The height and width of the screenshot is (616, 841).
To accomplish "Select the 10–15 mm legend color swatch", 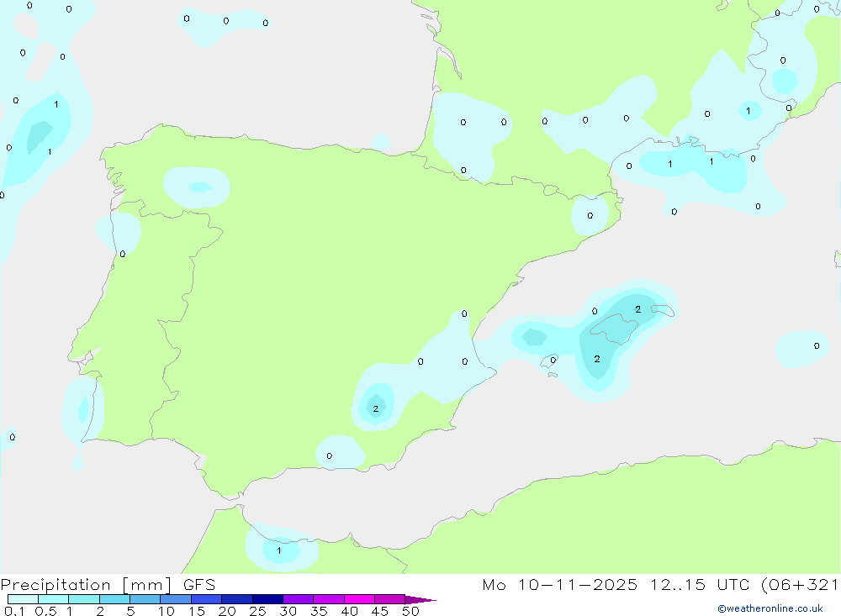I will (176, 599).
